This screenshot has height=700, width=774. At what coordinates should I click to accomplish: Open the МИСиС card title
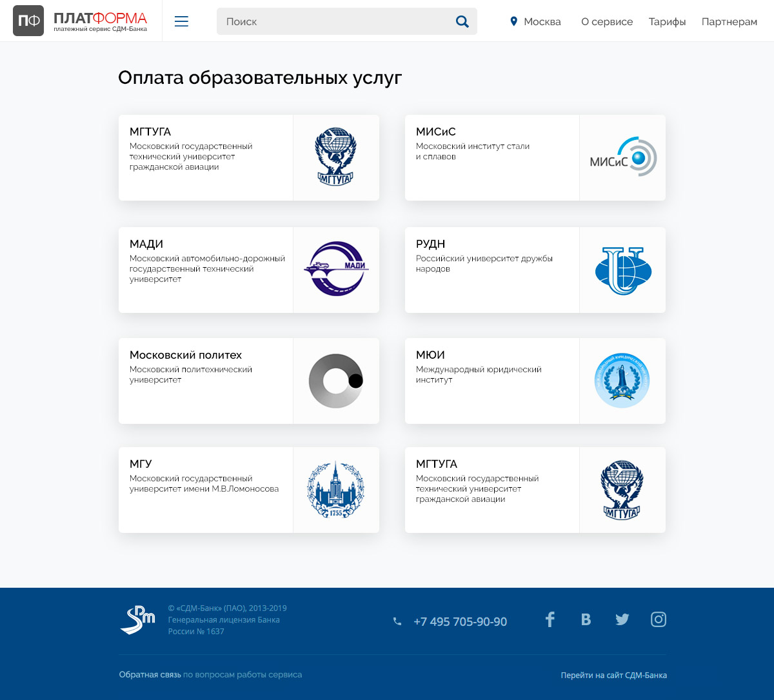point(436,132)
